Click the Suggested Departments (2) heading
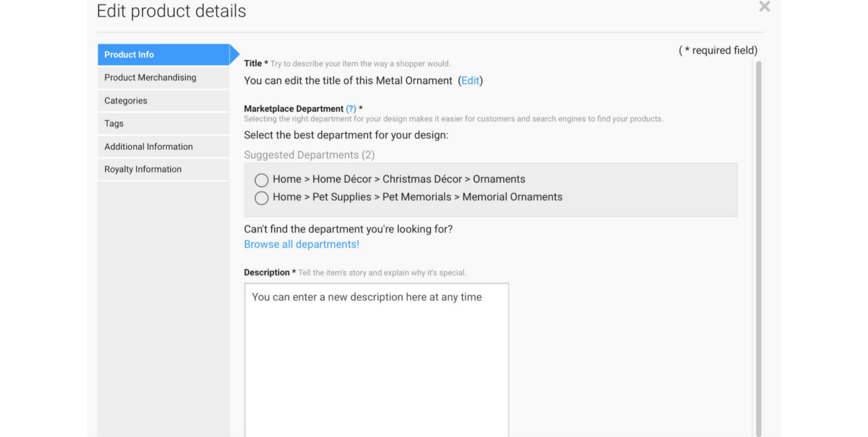The image size is (868, 437). [x=309, y=155]
